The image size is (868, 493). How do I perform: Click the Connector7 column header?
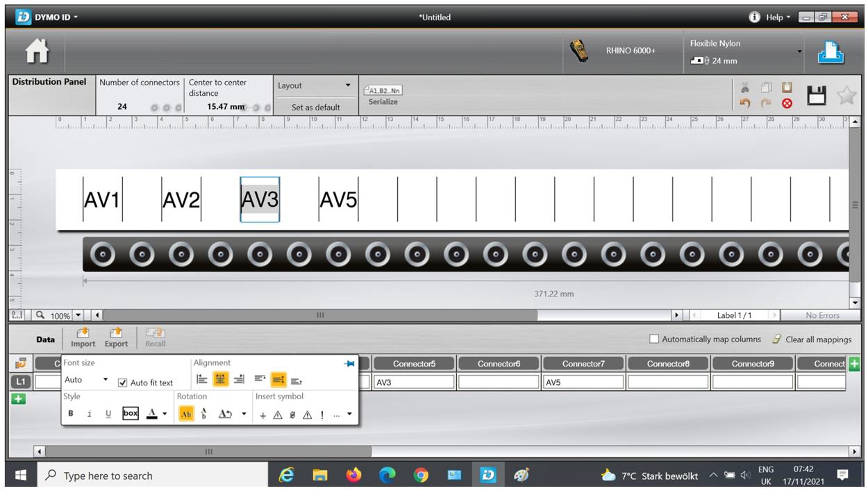583,363
